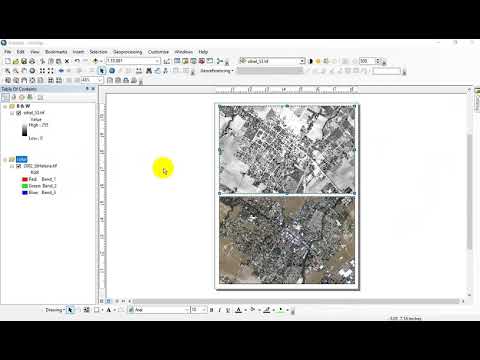Open the Customize menu
Image resolution: width=480 pixels, height=360 pixels.
(x=158, y=52)
